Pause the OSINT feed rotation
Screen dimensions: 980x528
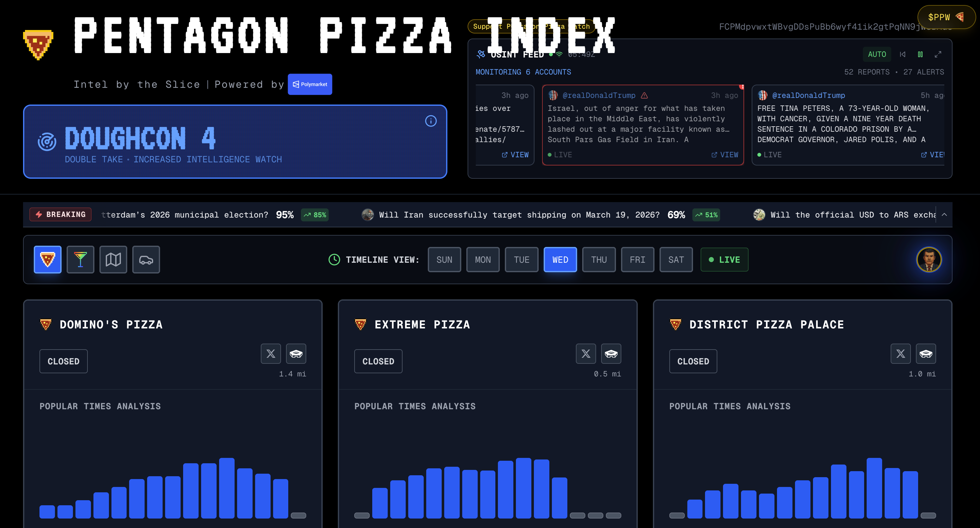[x=921, y=54]
